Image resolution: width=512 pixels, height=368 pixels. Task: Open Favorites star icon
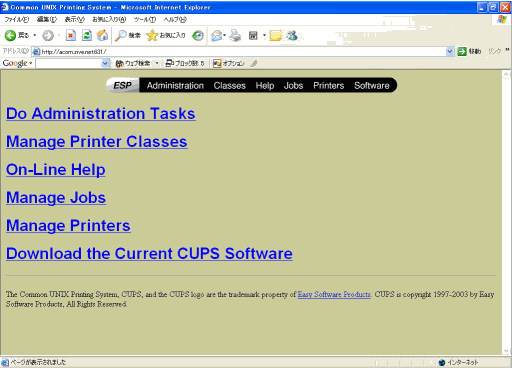(x=152, y=35)
